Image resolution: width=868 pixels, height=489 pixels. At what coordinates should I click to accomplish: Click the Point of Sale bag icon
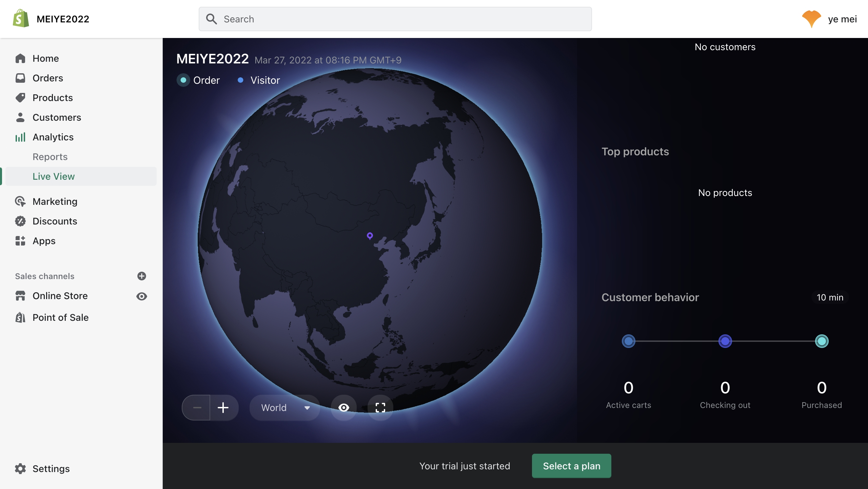click(20, 317)
